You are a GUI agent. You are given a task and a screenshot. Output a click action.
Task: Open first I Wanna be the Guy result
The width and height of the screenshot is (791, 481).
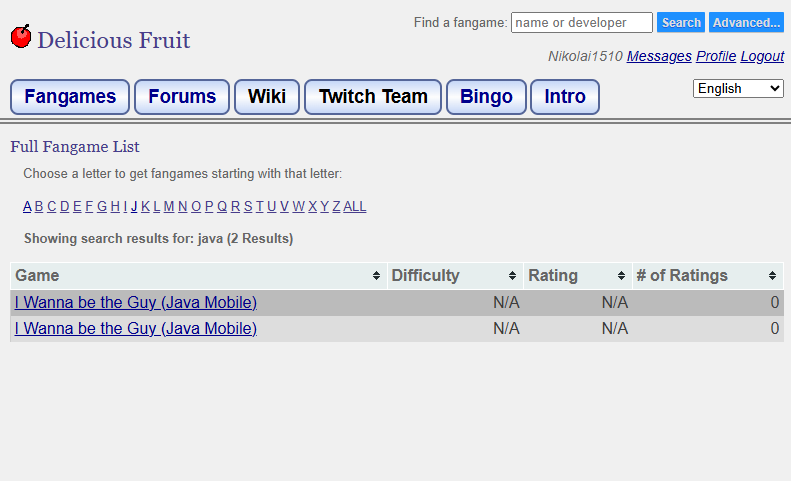[x=136, y=302]
